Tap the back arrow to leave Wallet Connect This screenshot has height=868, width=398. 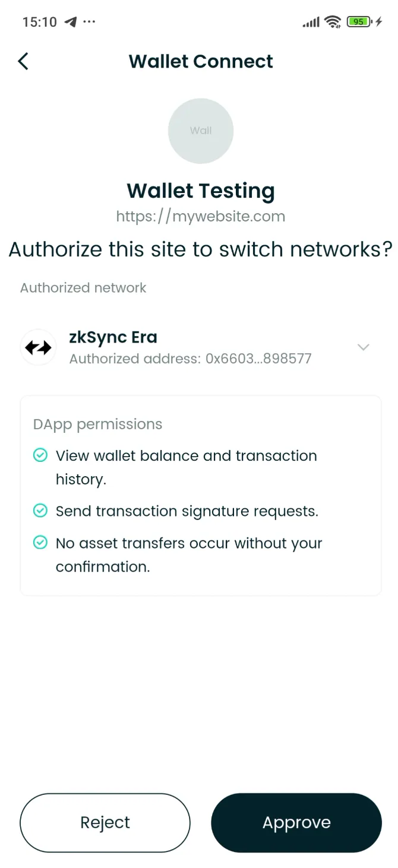tap(23, 61)
